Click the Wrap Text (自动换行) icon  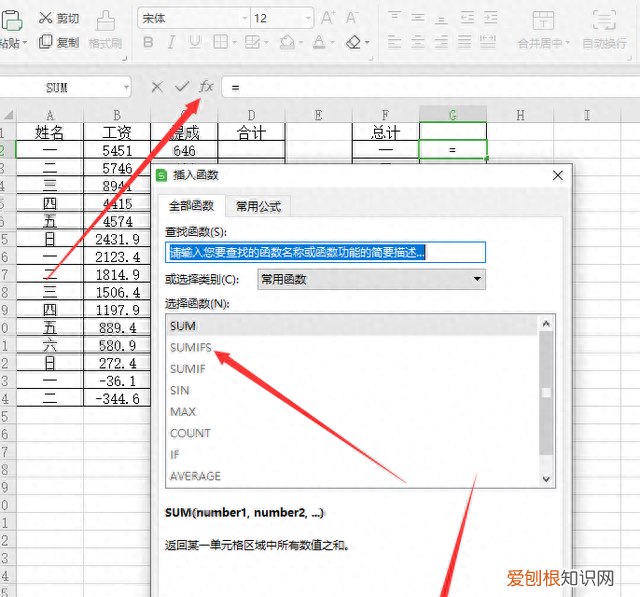click(604, 20)
